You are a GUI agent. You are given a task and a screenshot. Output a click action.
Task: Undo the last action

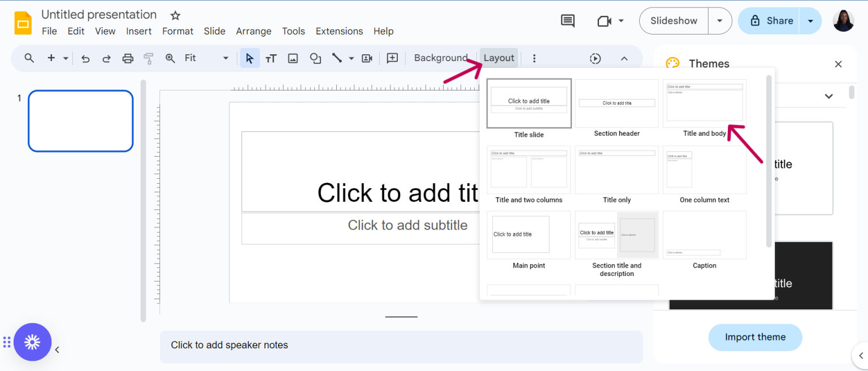85,58
